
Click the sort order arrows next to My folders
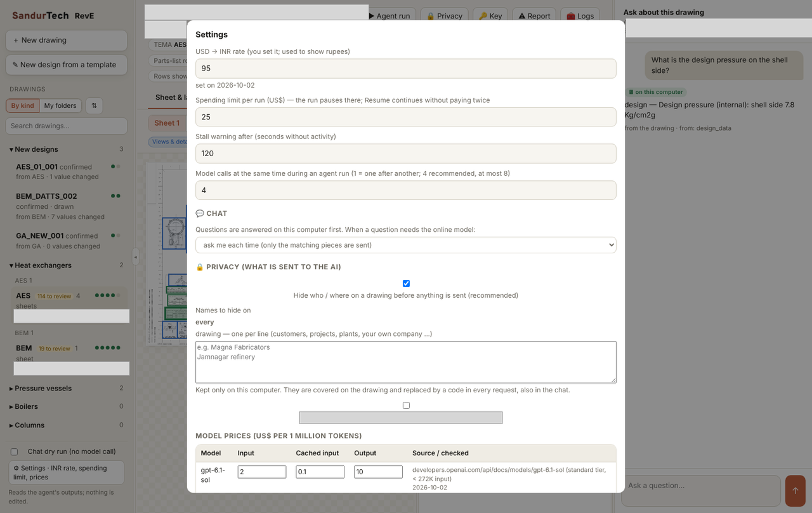coord(94,106)
